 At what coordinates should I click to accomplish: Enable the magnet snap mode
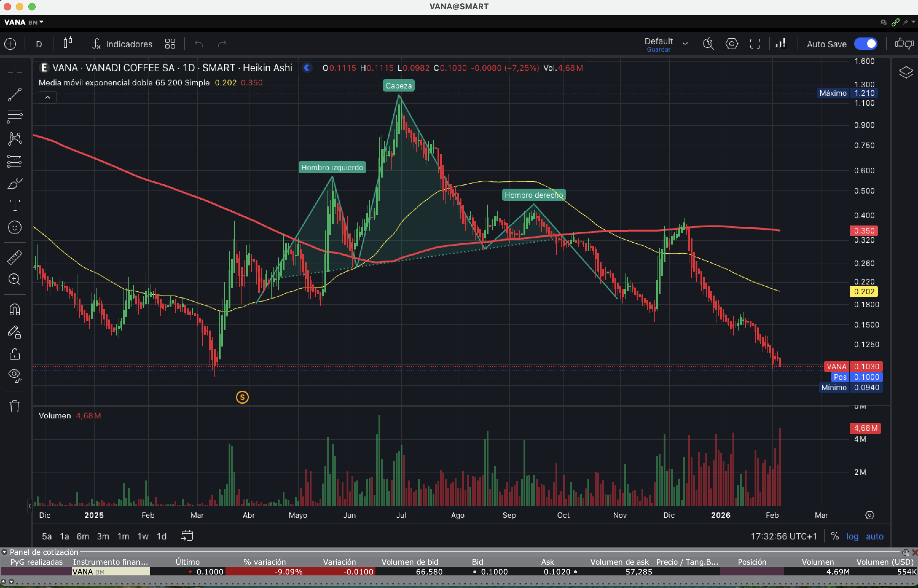tap(14, 309)
